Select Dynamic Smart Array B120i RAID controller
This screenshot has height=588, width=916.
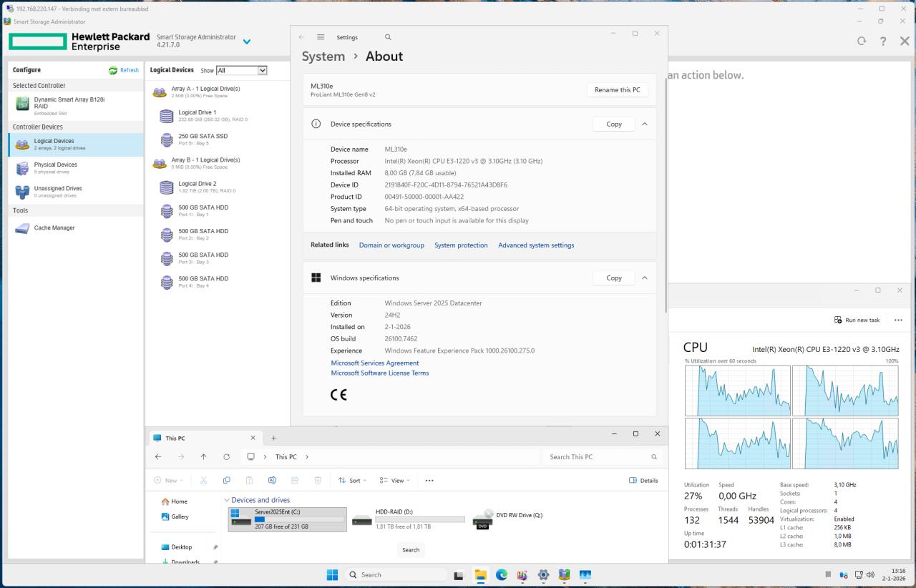click(69, 103)
